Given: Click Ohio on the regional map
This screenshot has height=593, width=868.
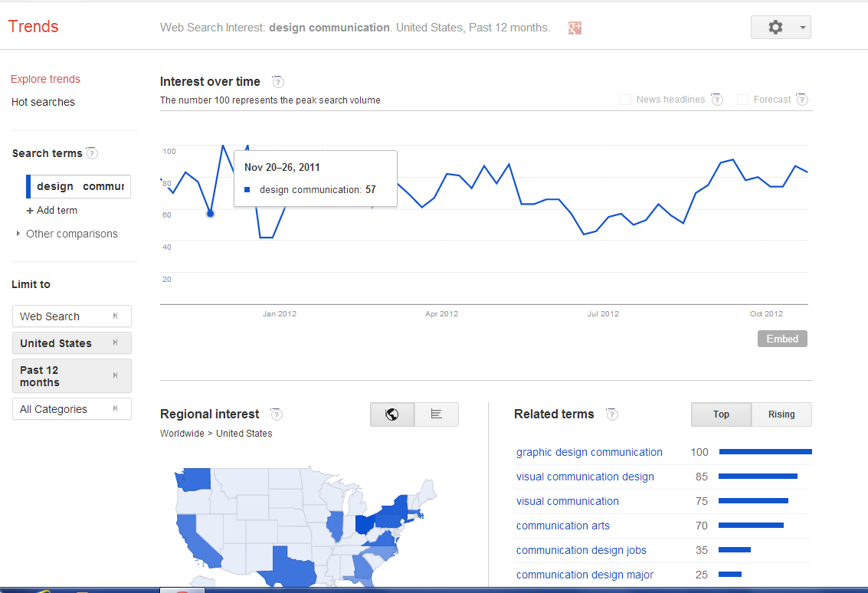Looking at the screenshot, I should coord(366,525).
